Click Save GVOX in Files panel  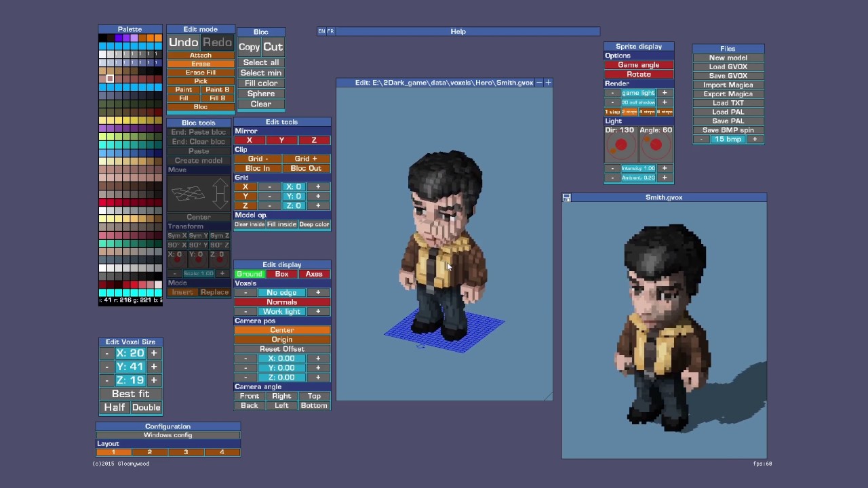point(728,76)
